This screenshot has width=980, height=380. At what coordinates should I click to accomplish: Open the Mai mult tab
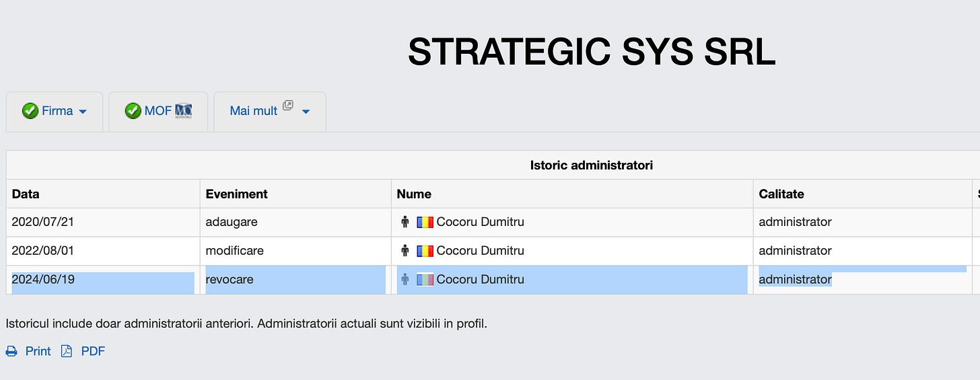[270, 111]
